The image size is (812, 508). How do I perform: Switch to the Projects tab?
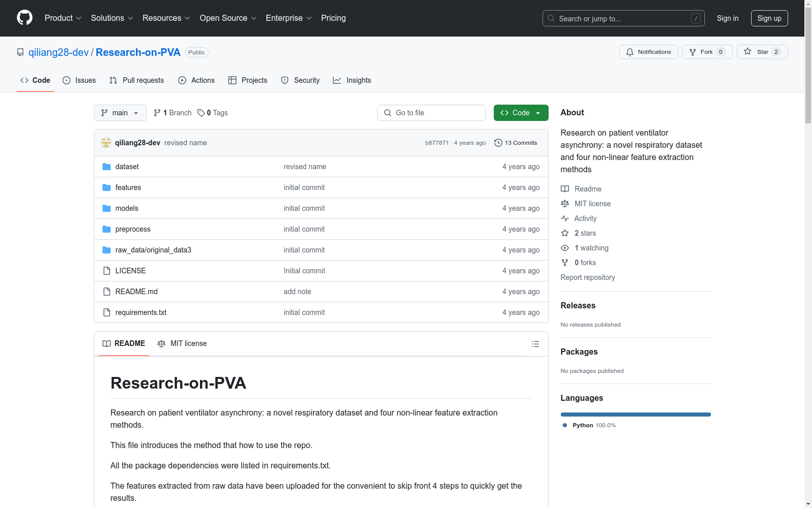tap(248, 80)
